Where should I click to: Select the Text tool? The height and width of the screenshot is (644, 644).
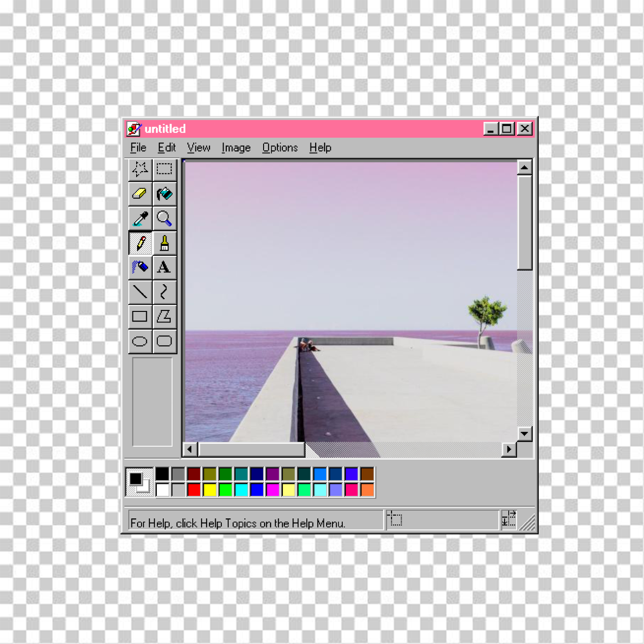(x=164, y=267)
